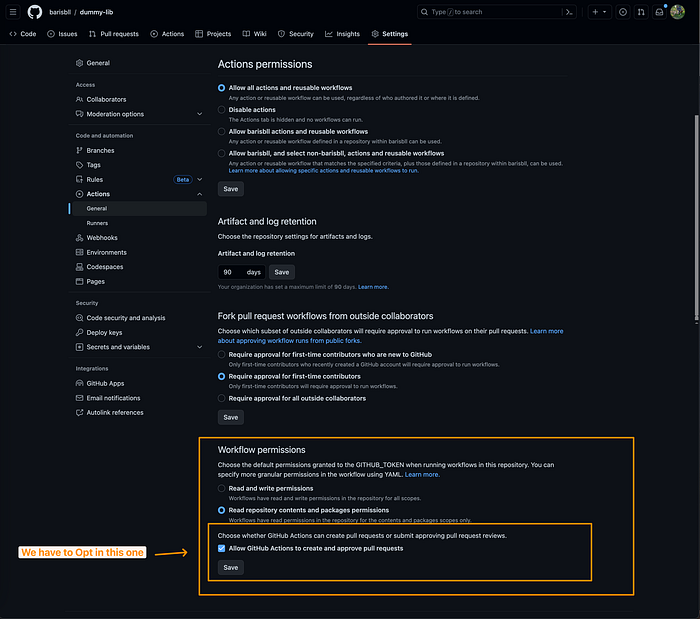Click the retention days input field
The image size is (700, 619).
(x=242, y=272)
